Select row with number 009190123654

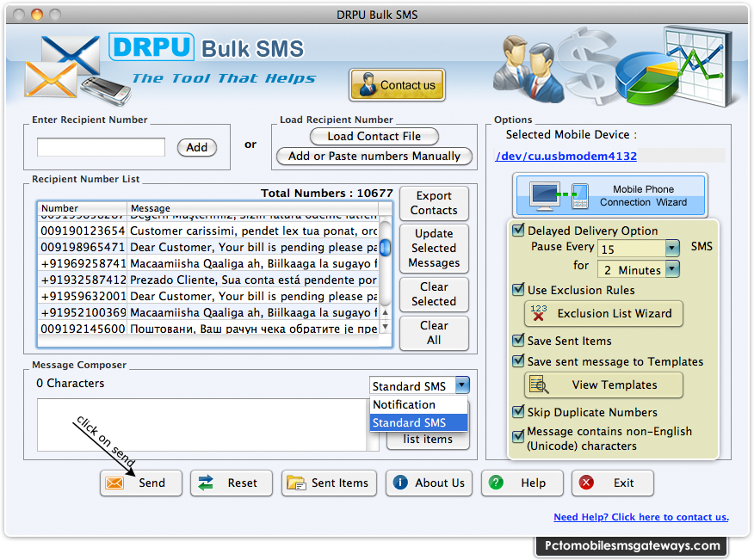pyautogui.click(x=207, y=231)
